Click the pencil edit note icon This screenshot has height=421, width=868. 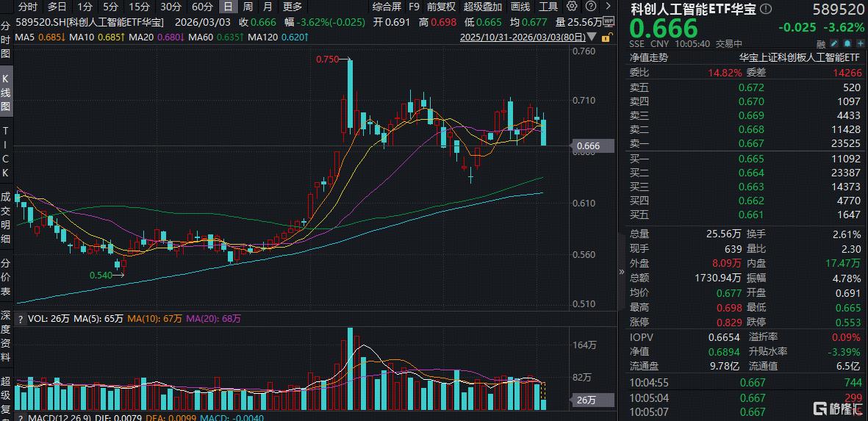tap(836, 43)
